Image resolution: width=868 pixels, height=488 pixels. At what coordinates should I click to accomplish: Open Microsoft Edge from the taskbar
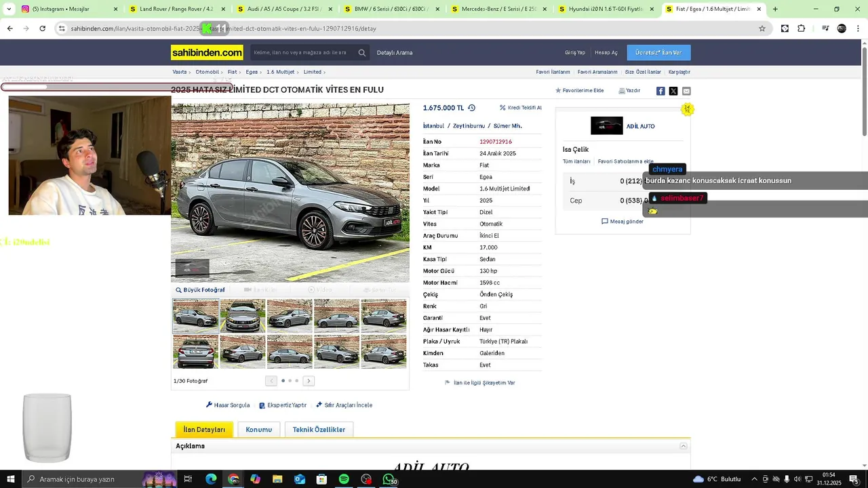[211, 479]
